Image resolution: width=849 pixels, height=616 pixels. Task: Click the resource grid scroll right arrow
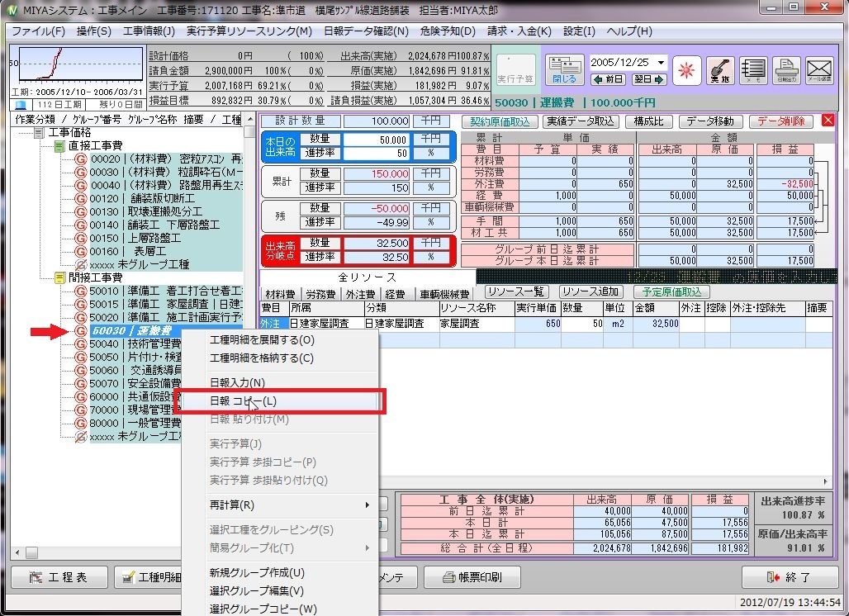[x=825, y=481]
